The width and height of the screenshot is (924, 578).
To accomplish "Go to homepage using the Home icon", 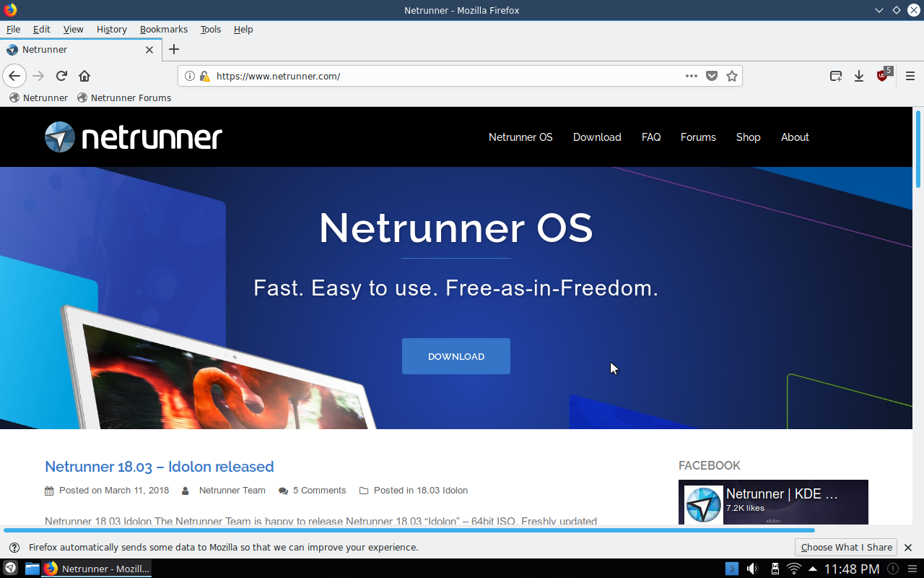I will pos(84,75).
